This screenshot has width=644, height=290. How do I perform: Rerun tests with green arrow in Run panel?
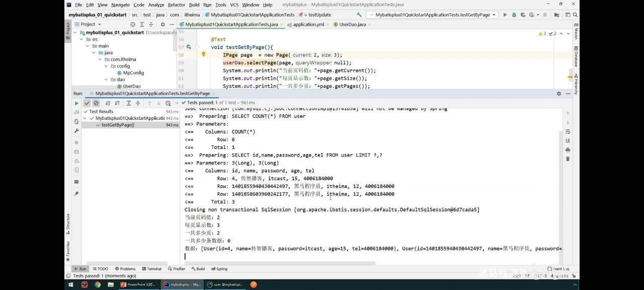pyautogui.click(x=77, y=103)
